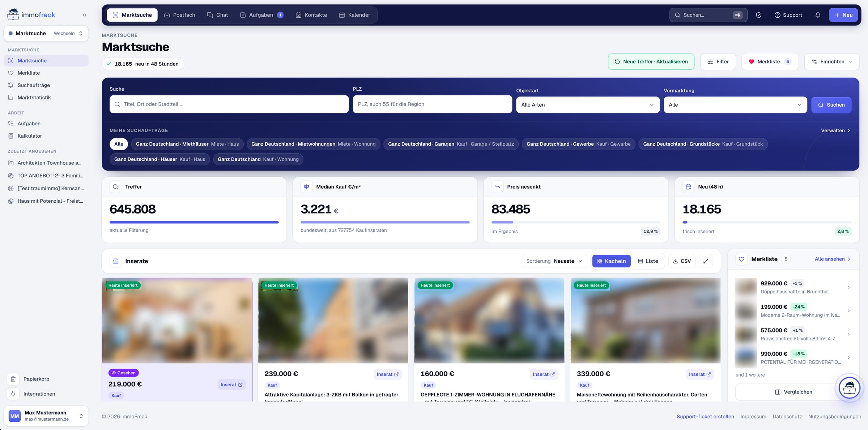Open the 239.000 € Inserat external link
Viewport: 868px width, 430px height.
tap(387, 374)
